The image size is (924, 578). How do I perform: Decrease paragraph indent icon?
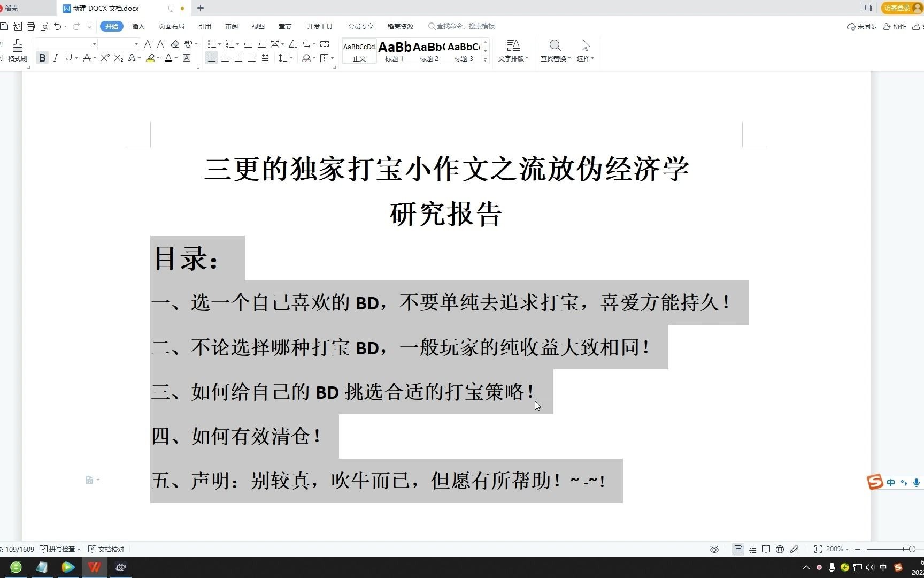tap(248, 44)
